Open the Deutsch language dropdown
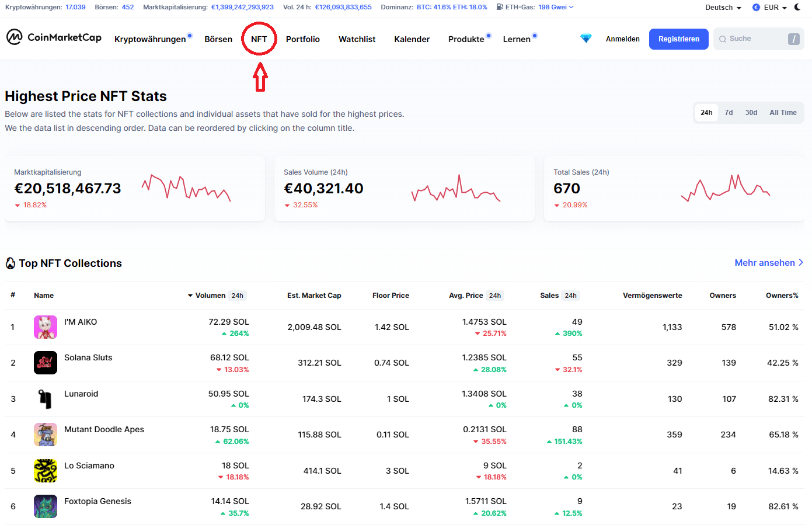Image resolution: width=812 pixels, height=528 pixels. pos(723,8)
